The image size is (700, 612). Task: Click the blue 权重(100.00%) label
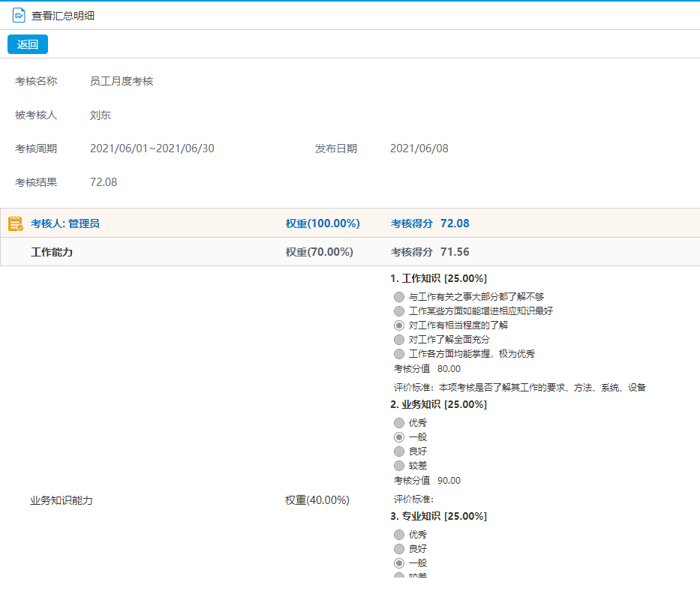point(323,223)
